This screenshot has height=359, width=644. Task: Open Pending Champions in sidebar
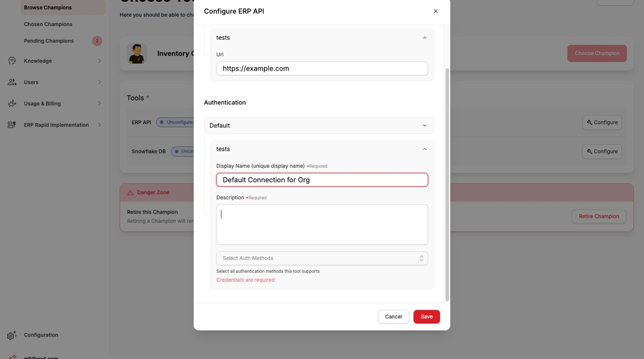tap(49, 41)
